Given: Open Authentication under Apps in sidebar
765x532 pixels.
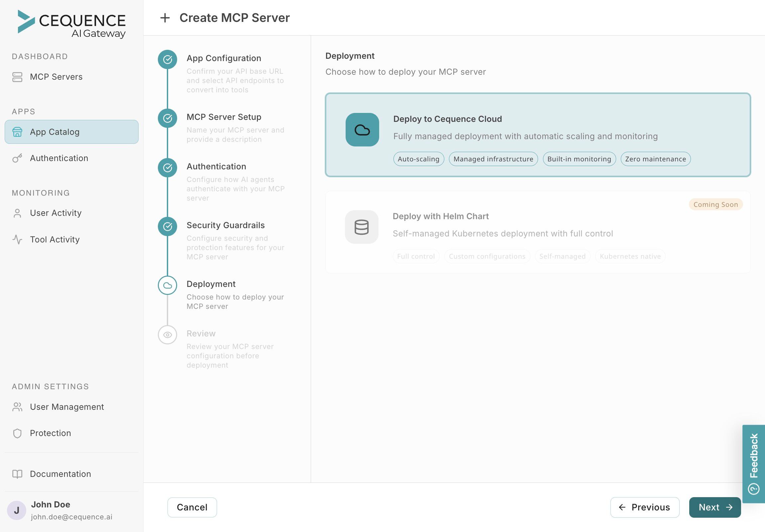Looking at the screenshot, I should click(59, 158).
